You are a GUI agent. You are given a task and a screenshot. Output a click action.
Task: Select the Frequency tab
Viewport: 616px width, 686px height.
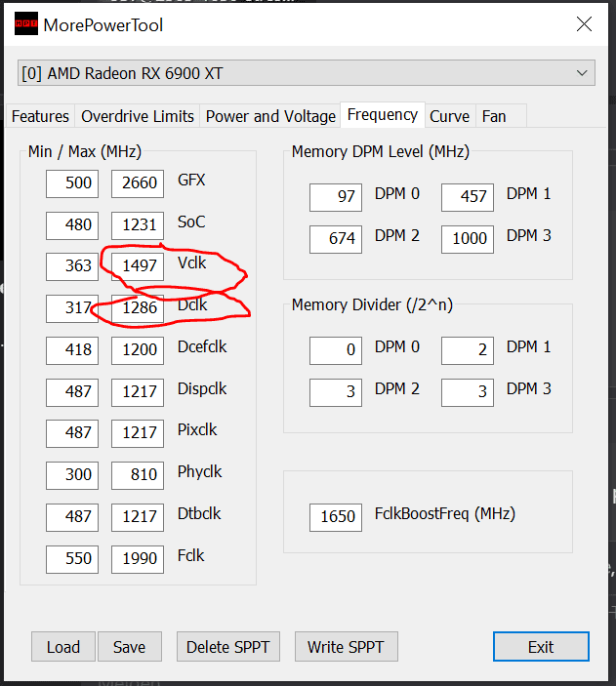(x=383, y=114)
